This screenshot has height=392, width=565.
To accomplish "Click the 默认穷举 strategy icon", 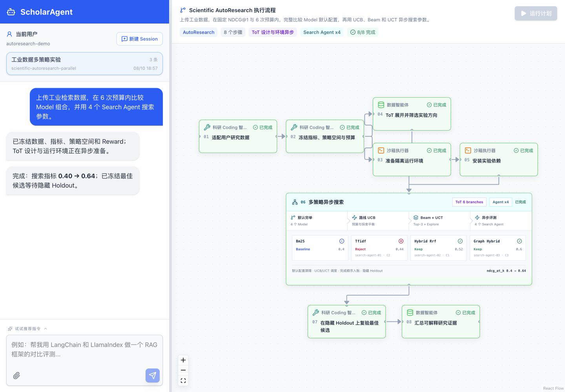I will 293,218.
